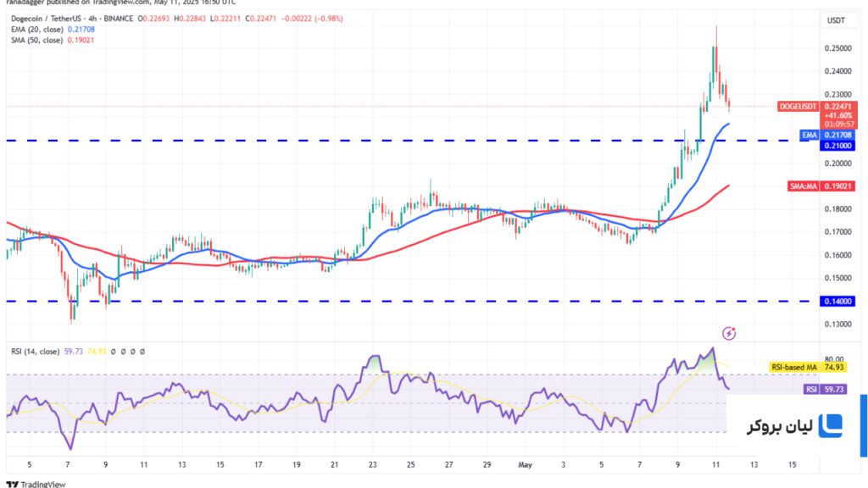This screenshot has width=868, height=488.
Task: Click date 15 at right end of time axis
Action: [792, 465]
